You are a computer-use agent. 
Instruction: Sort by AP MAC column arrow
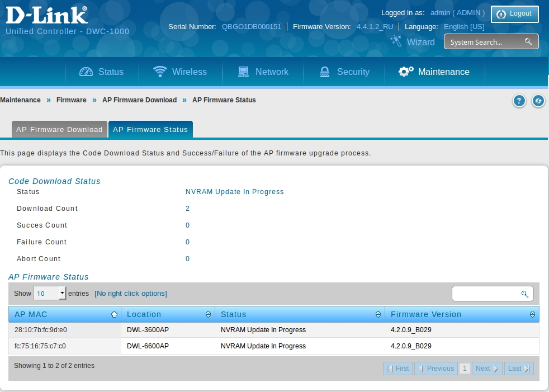(115, 314)
